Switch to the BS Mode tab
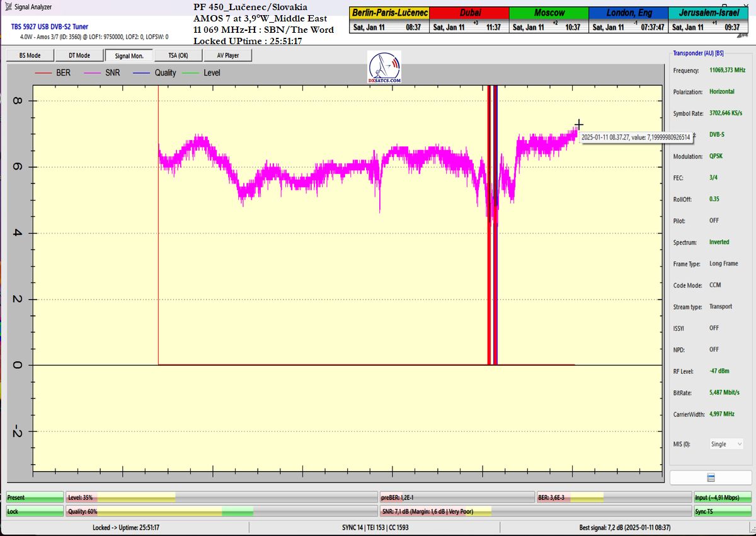 (x=30, y=55)
